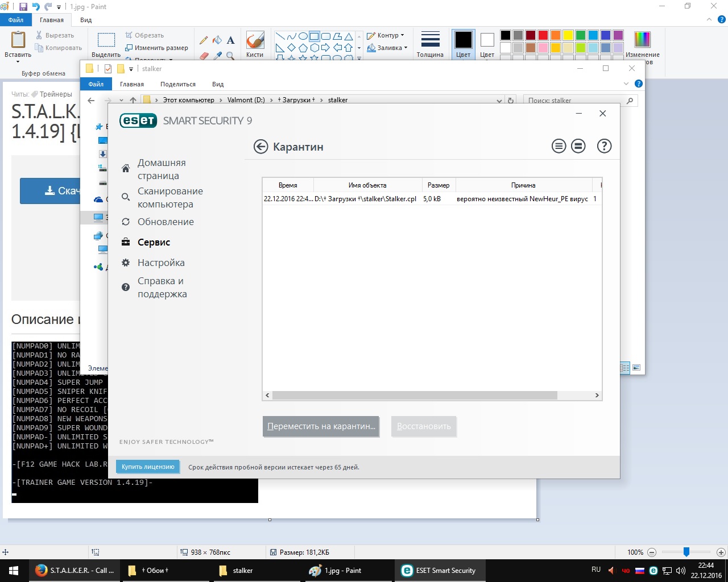Click the ESET Домашняя страница home icon
This screenshot has height=582, width=728.
pos(126,169)
